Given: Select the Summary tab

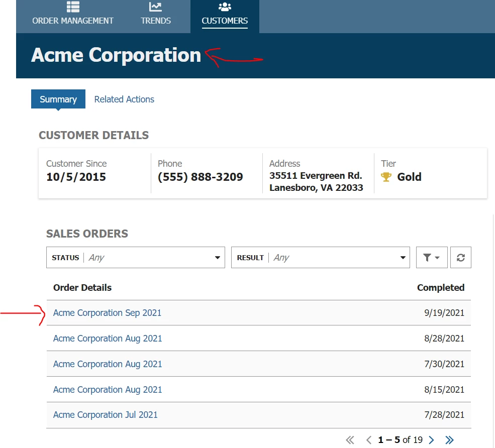Looking at the screenshot, I should [x=58, y=99].
